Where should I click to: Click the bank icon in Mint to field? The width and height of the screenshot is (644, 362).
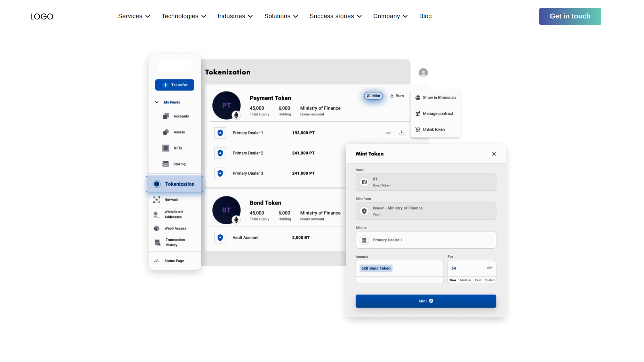coord(364,240)
